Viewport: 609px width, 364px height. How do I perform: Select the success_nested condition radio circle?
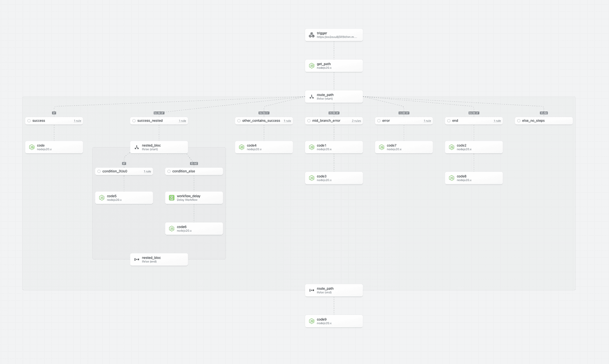(134, 121)
